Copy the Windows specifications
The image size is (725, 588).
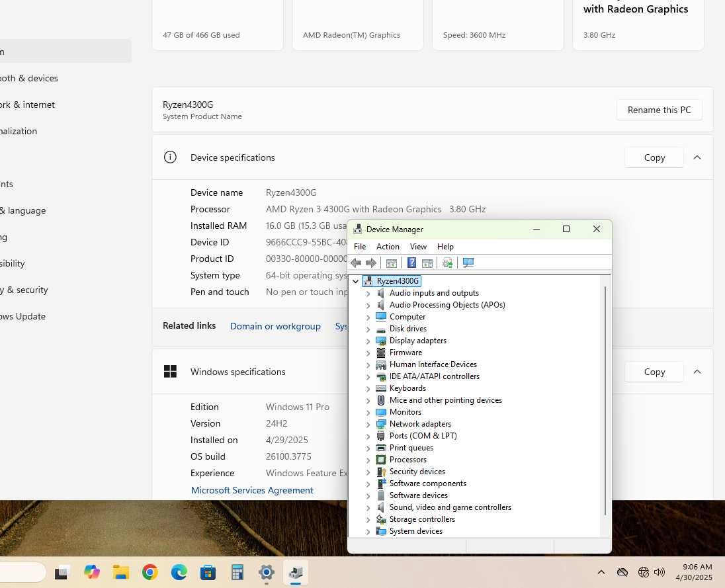654,372
